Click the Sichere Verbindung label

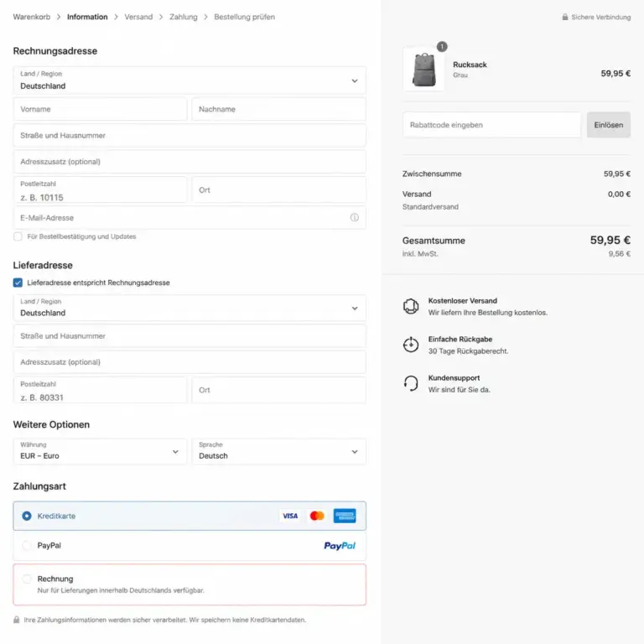(x=601, y=17)
